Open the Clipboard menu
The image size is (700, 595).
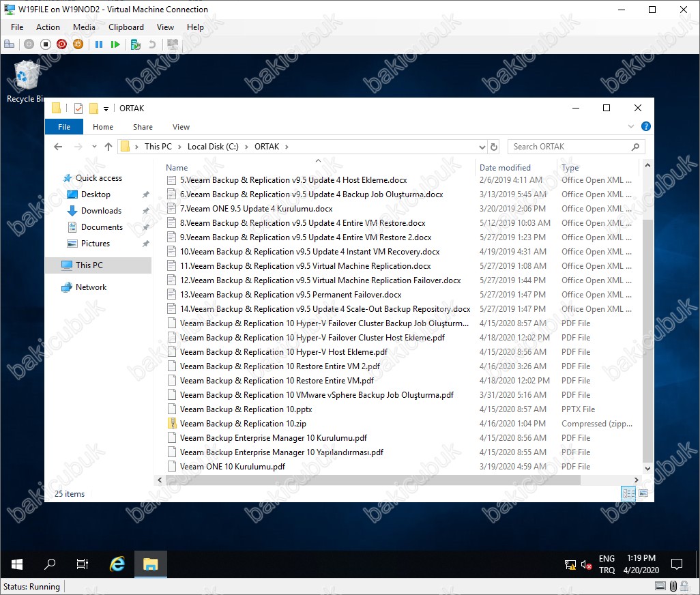tap(126, 27)
